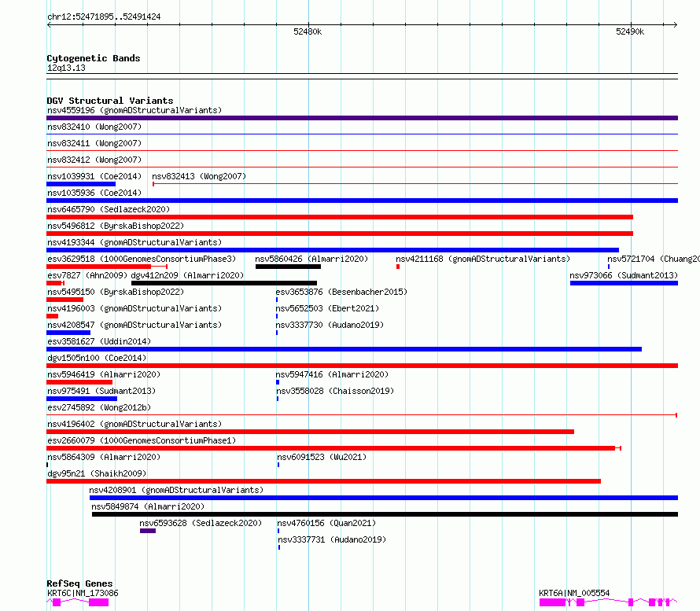700x611 pixels.
Task: Click the esv3581627 (Uddin2014) label
Action: (x=99, y=341)
